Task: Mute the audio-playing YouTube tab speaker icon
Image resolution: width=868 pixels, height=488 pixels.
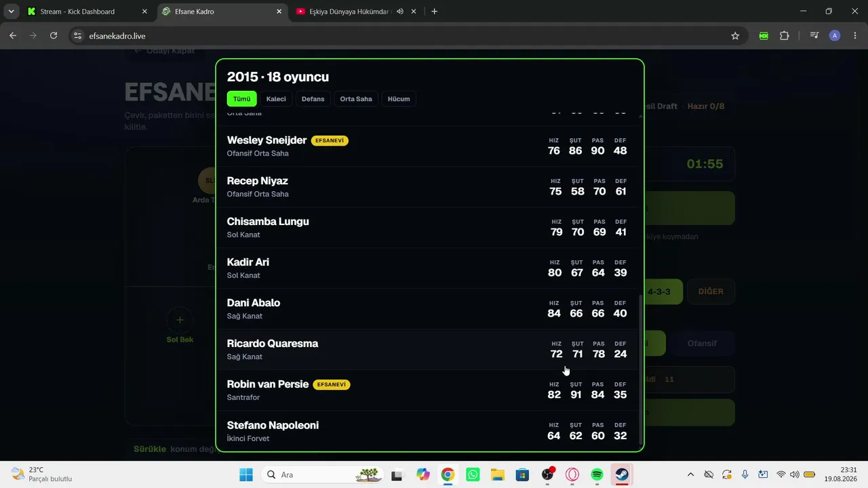Action: 400,12
